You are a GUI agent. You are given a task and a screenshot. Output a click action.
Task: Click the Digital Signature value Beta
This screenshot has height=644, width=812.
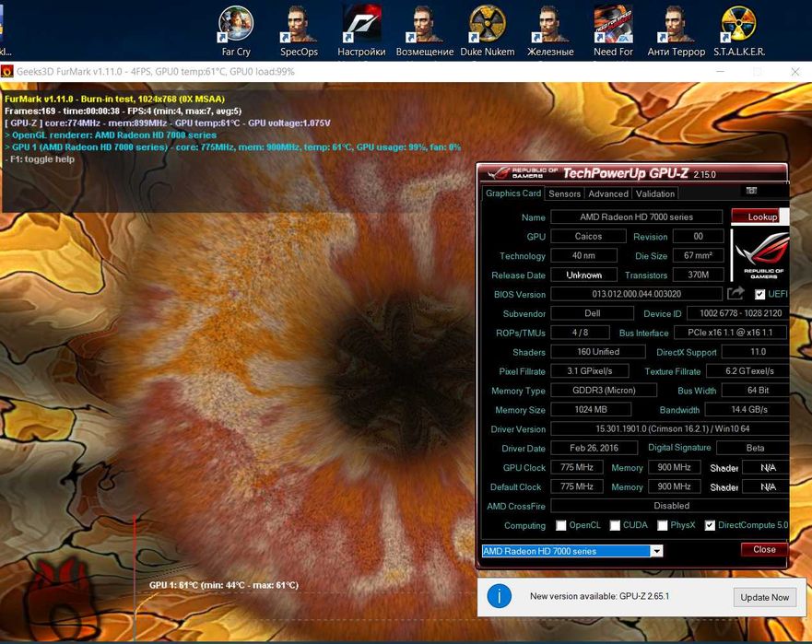753,448
